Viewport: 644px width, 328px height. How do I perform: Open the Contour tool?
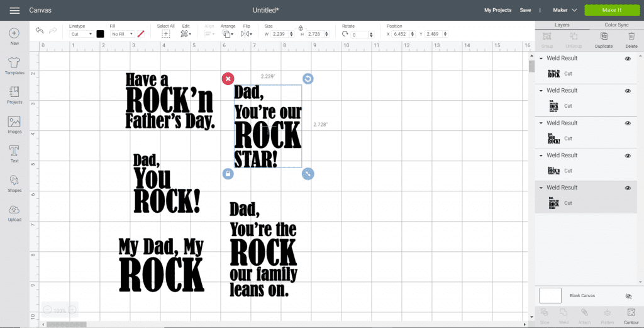(631, 315)
